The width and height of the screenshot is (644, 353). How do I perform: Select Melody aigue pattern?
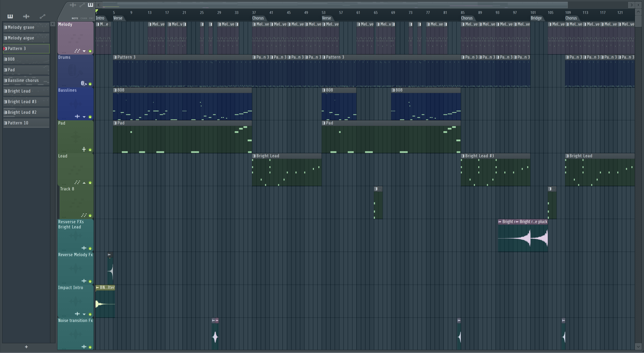26,38
